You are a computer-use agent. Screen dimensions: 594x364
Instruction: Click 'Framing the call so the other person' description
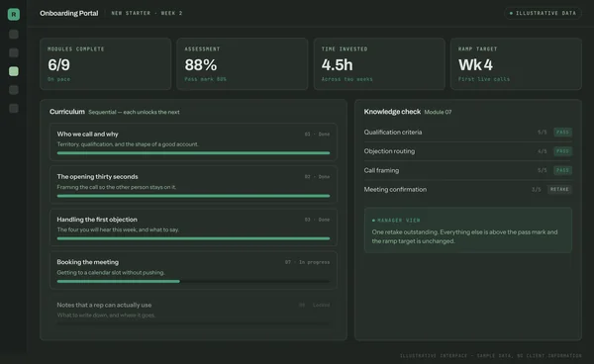116,187
